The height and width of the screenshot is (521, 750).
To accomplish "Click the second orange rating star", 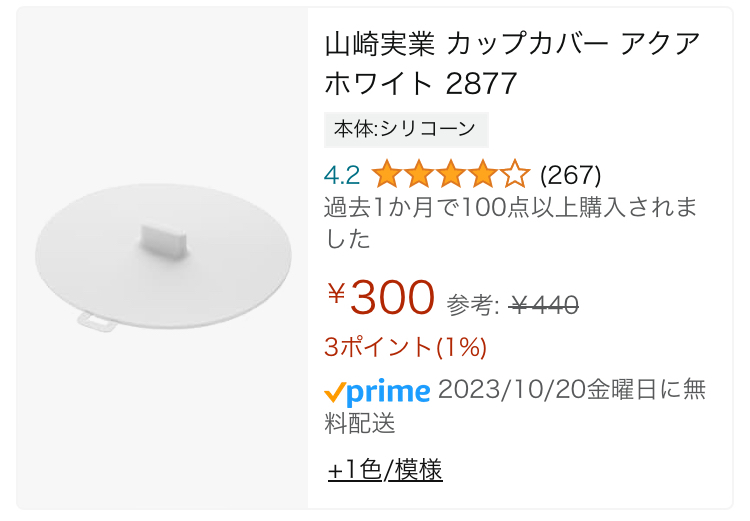I will [x=418, y=175].
